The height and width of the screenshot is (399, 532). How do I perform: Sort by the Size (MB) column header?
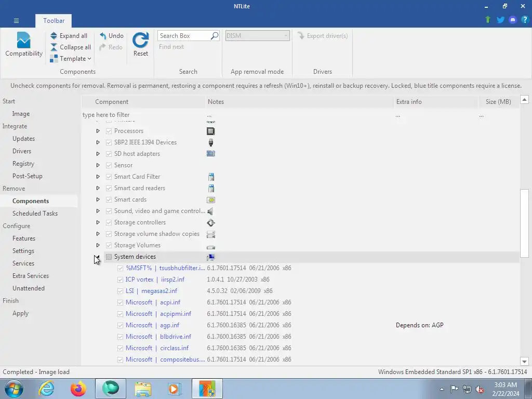coord(498,102)
